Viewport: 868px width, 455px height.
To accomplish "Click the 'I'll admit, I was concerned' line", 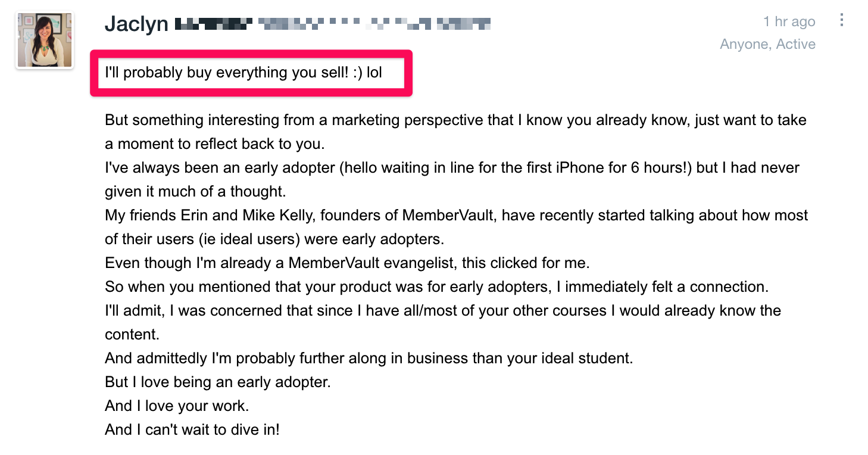I will click(x=442, y=311).
